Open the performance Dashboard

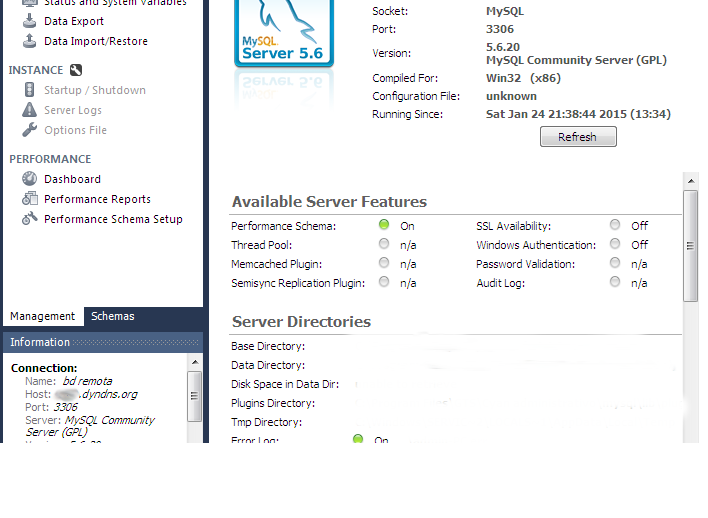coord(72,179)
